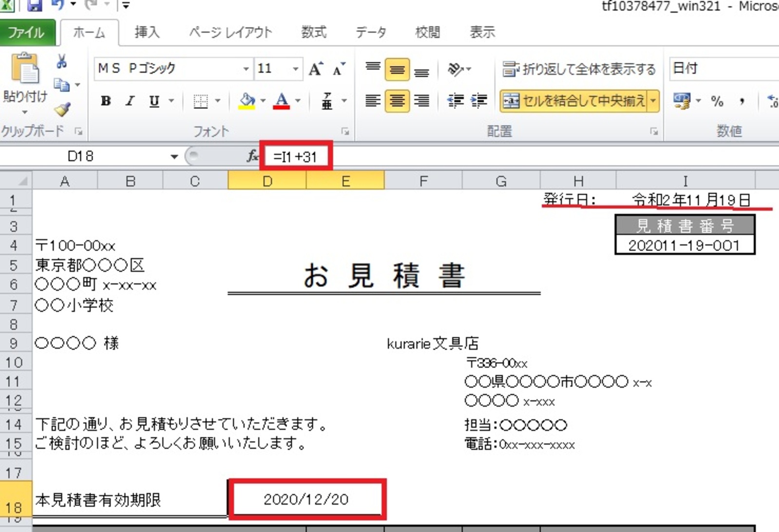Toggle Italic formatting
Image resolution: width=779 pixels, height=532 pixels.
click(130, 101)
